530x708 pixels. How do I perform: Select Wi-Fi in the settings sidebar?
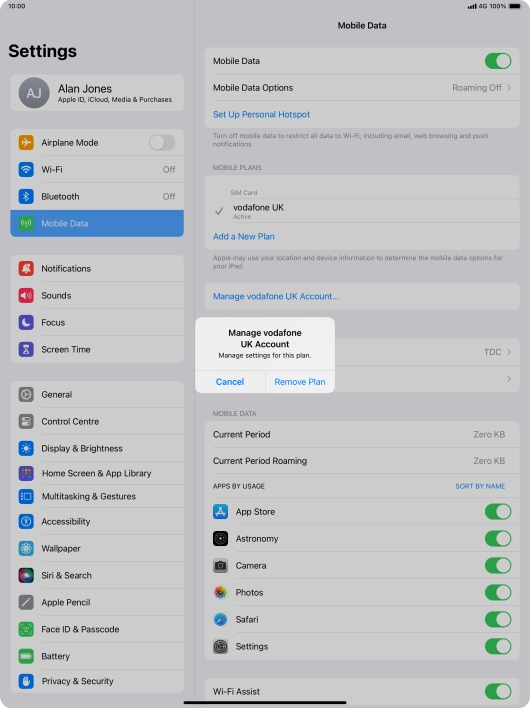pyautogui.click(x=97, y=169)
